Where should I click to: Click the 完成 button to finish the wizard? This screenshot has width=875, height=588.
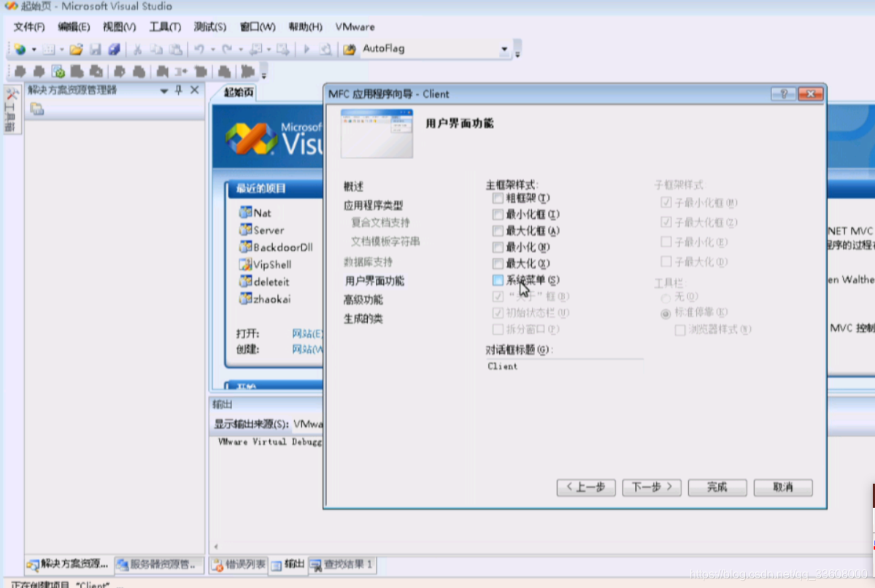coord(717,487)
